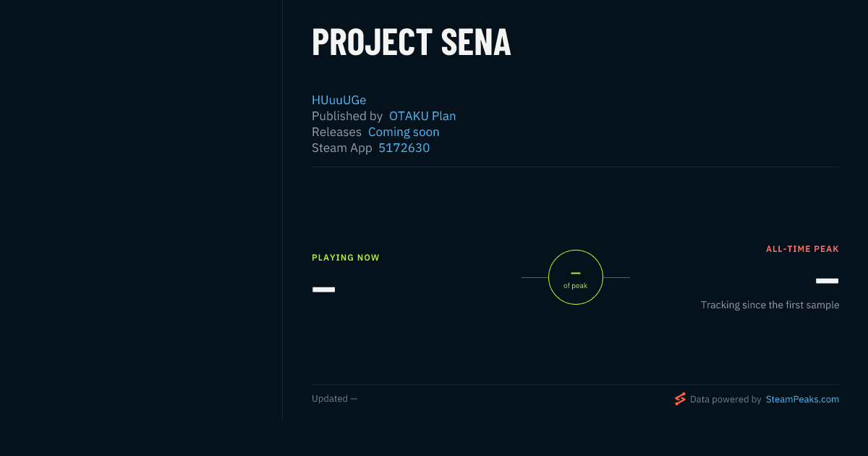This screenshot has height=456, width=868.
Task: Click the Data powered by text
Action: 726,399
